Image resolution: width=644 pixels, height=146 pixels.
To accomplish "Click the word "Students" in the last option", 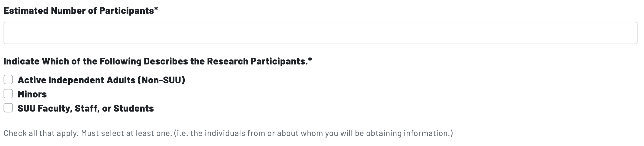I will (x=134, y=108).
